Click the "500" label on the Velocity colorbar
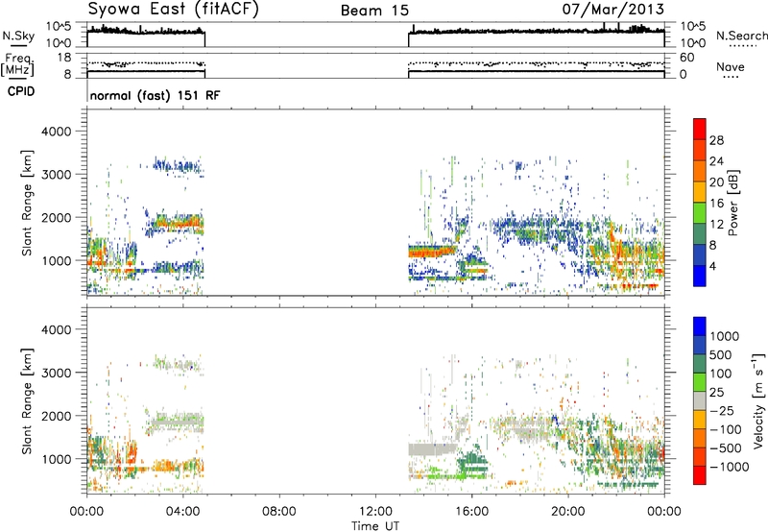The image size is (768, 532). (720, 355)
